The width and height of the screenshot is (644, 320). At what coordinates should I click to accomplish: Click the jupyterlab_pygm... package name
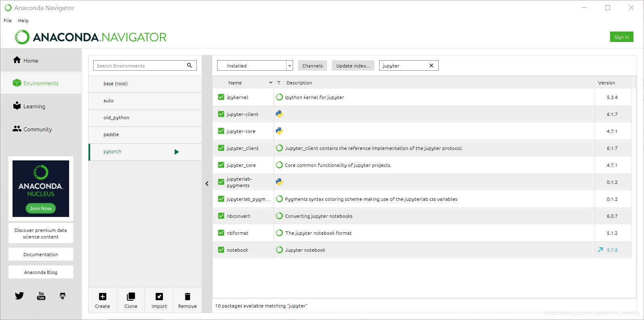(x=249, y=199)
